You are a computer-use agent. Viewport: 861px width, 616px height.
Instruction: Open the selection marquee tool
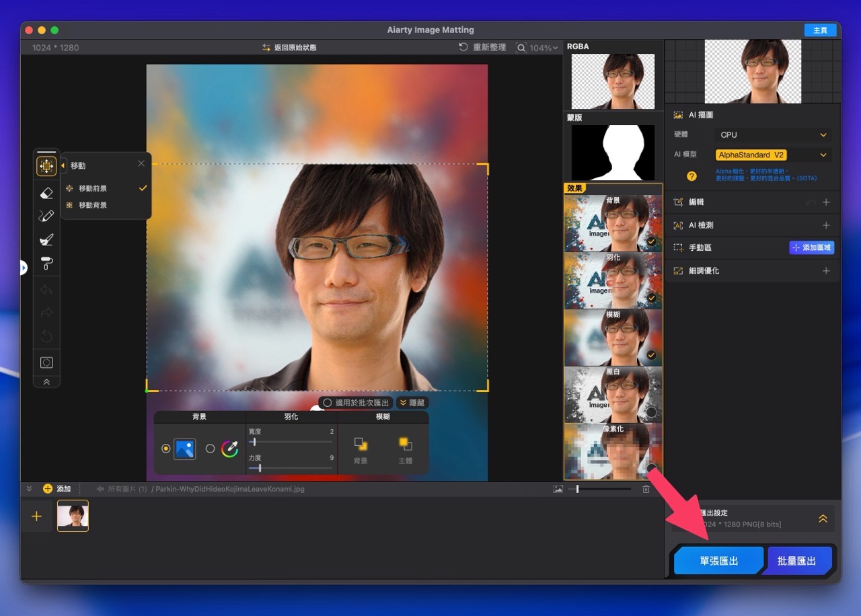tap(46, 362)
